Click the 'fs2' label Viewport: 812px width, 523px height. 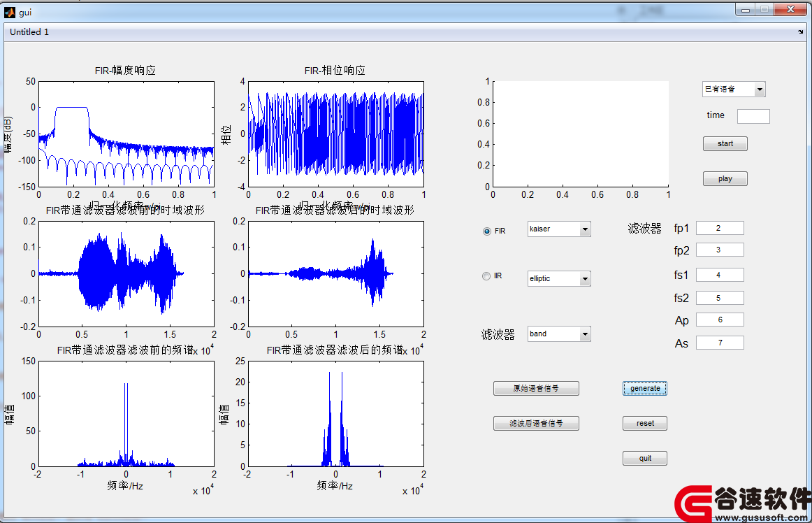coord(681,298)
